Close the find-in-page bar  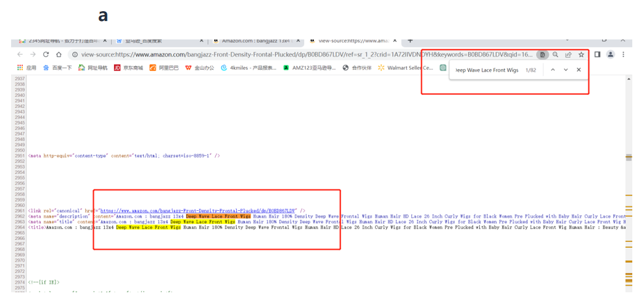pos(579,70)
